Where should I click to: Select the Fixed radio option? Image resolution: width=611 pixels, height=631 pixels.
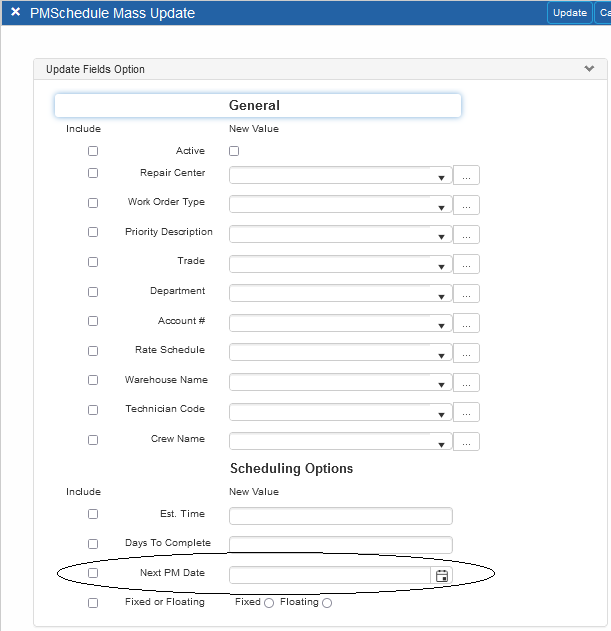click(x=268, y=603)
